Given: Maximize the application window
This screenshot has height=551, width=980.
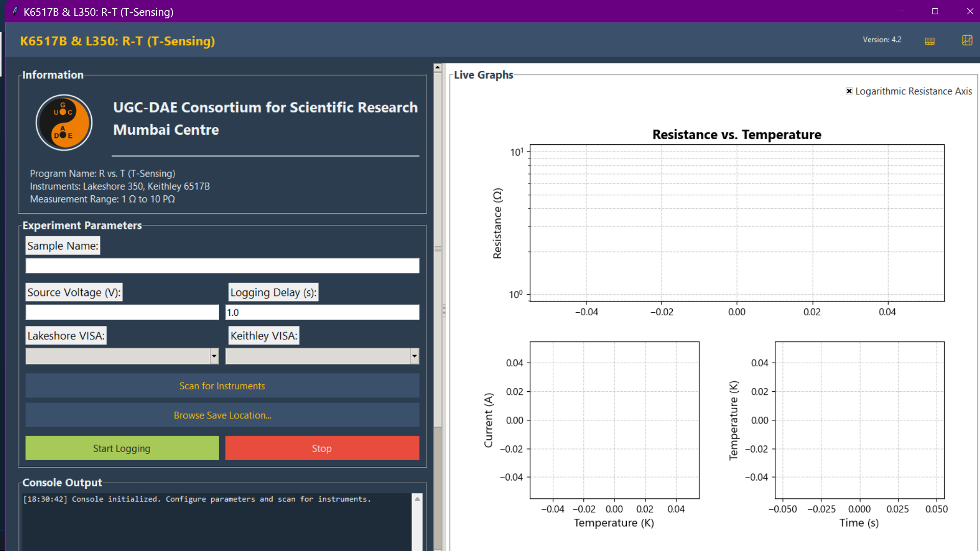Looking at the screenshot, I should click(x=935, y=11).
